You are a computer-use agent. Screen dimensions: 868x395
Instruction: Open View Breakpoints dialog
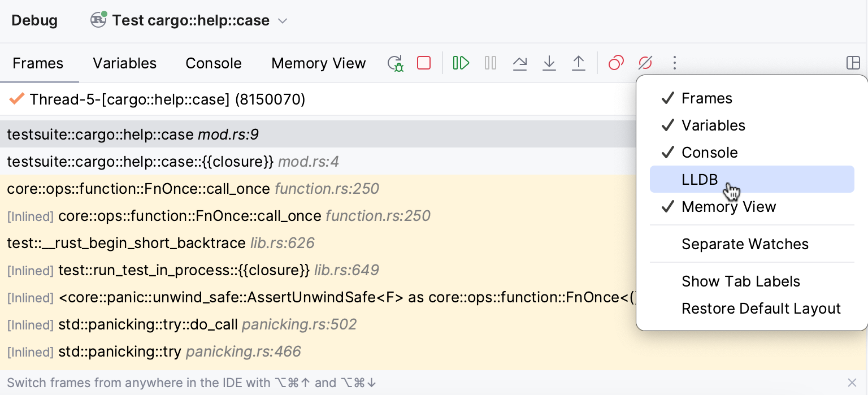616,63
